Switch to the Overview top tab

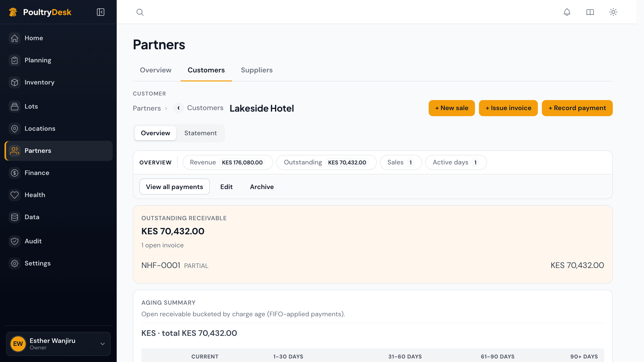click(155, 70)
